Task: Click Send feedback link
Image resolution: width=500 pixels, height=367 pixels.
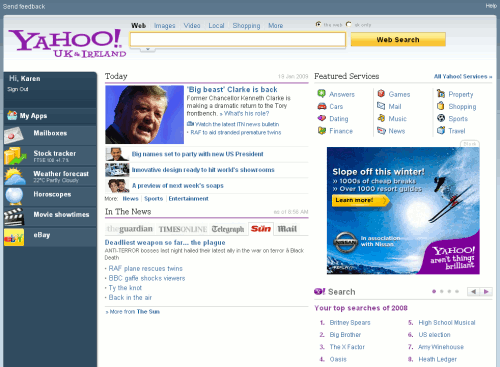Action: click(x=24, y=6)
